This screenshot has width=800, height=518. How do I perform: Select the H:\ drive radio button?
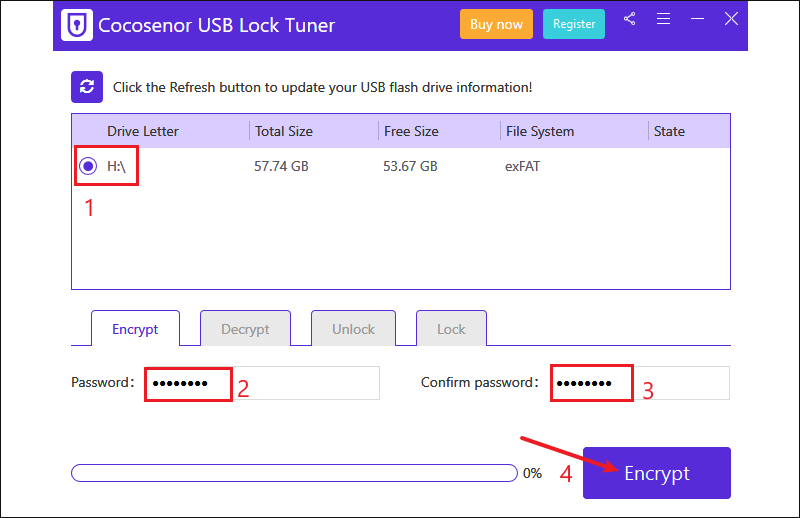pyautogui.click(x=88, y=166)
